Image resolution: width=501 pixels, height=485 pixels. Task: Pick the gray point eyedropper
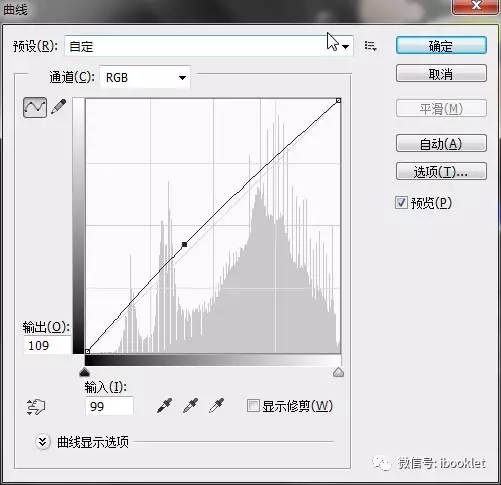coord(190,406)
